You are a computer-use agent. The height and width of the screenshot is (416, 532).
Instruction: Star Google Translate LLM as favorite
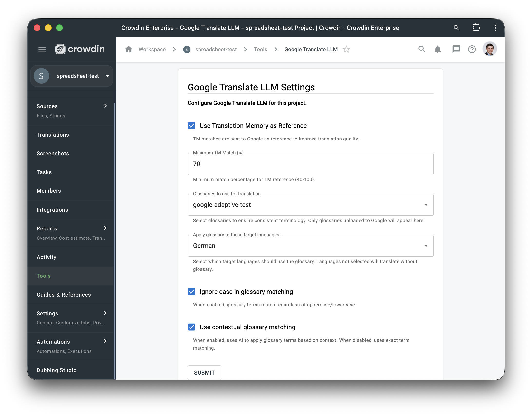coord(346,49)
